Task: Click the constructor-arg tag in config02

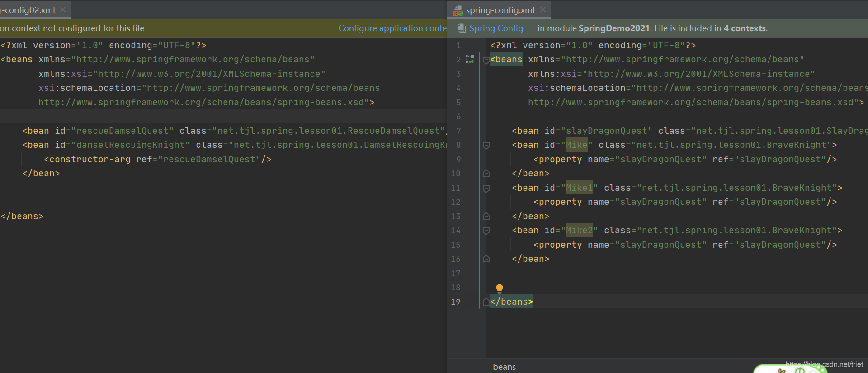Action: [x=87, y=159]
